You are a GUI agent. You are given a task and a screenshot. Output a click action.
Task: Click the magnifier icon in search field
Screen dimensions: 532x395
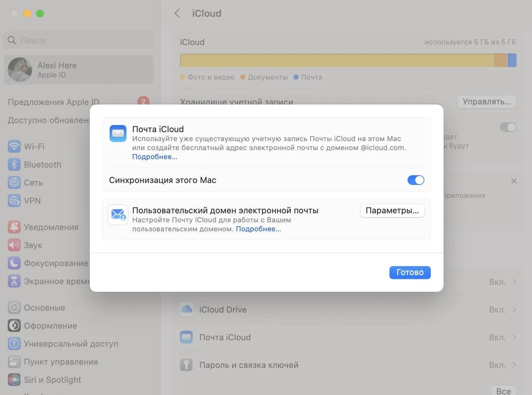[x=12, y=40]
